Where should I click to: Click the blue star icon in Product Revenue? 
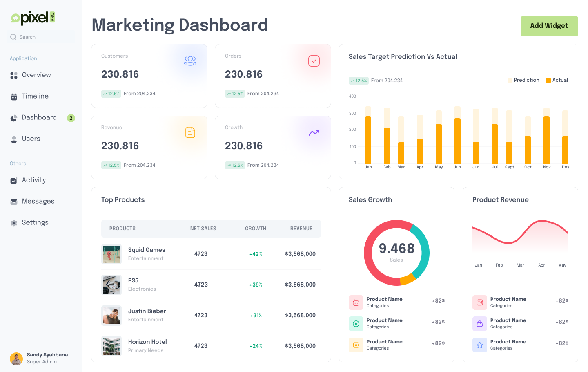click(x=479, y=345)
